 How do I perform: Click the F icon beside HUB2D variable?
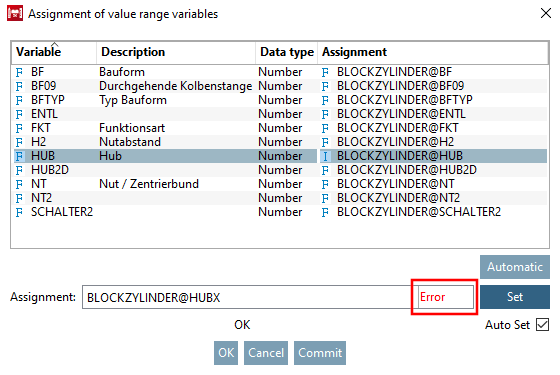(19, 170)
